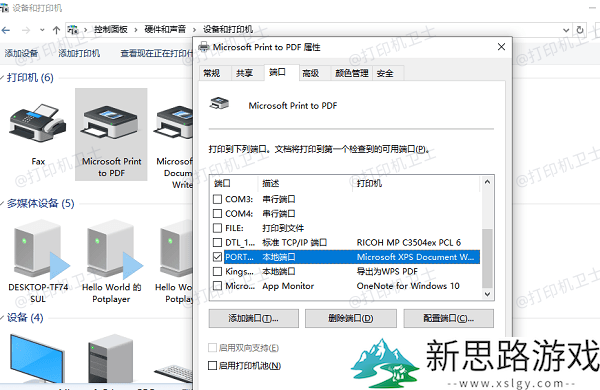Click the port list scrollbar down arrow

pyautogui.click(x=487, y=294)
